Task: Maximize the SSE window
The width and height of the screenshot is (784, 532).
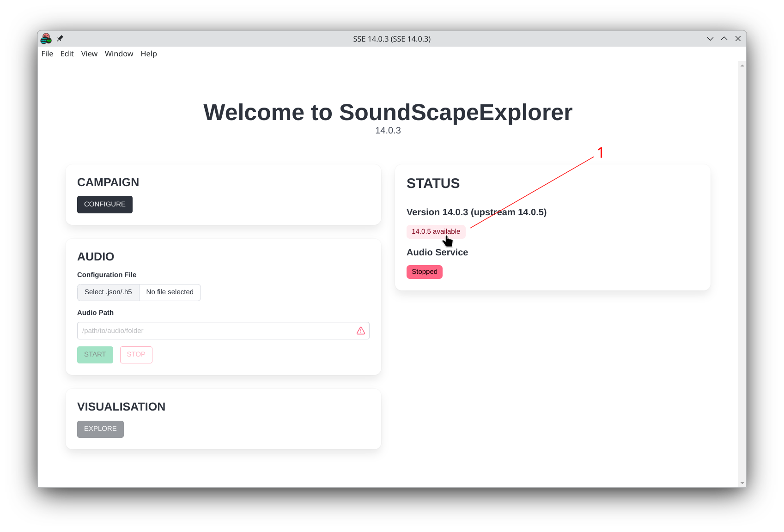Action: (724, 39)
